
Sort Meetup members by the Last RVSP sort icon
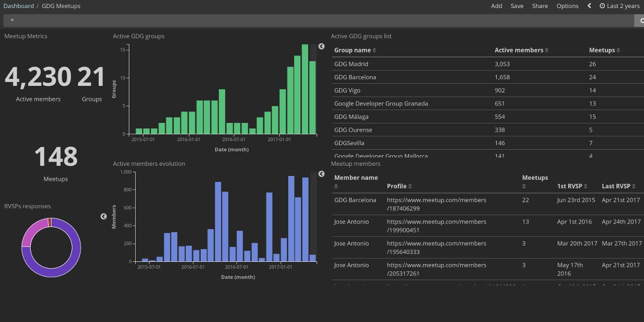coord(634,186)
